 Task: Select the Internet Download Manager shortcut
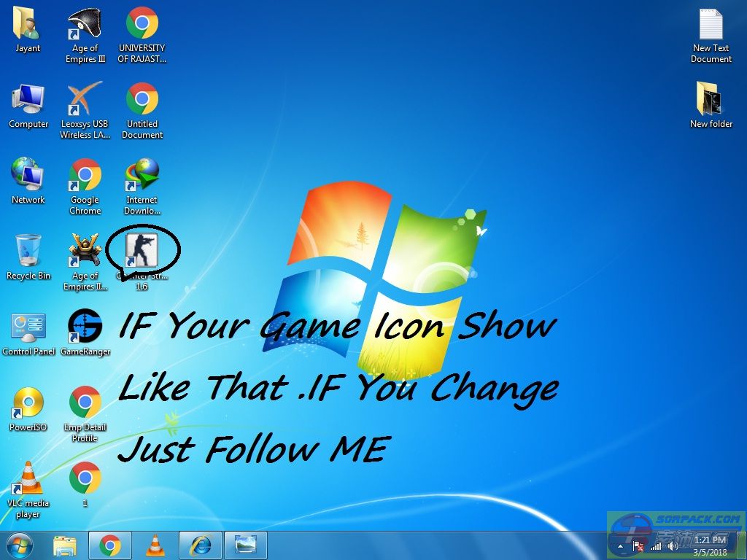point(142,176)
